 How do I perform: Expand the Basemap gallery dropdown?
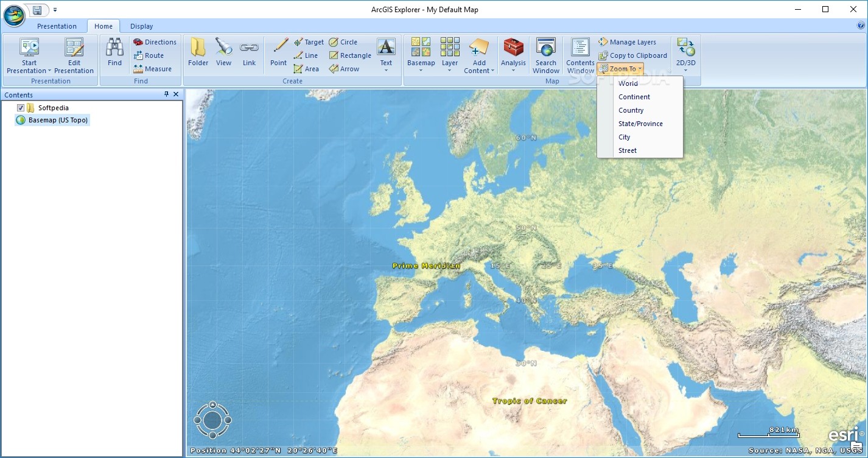[421, 70]
